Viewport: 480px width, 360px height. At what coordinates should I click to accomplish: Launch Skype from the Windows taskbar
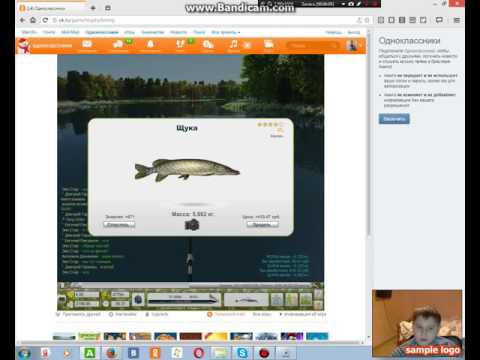tap(242, 353)
